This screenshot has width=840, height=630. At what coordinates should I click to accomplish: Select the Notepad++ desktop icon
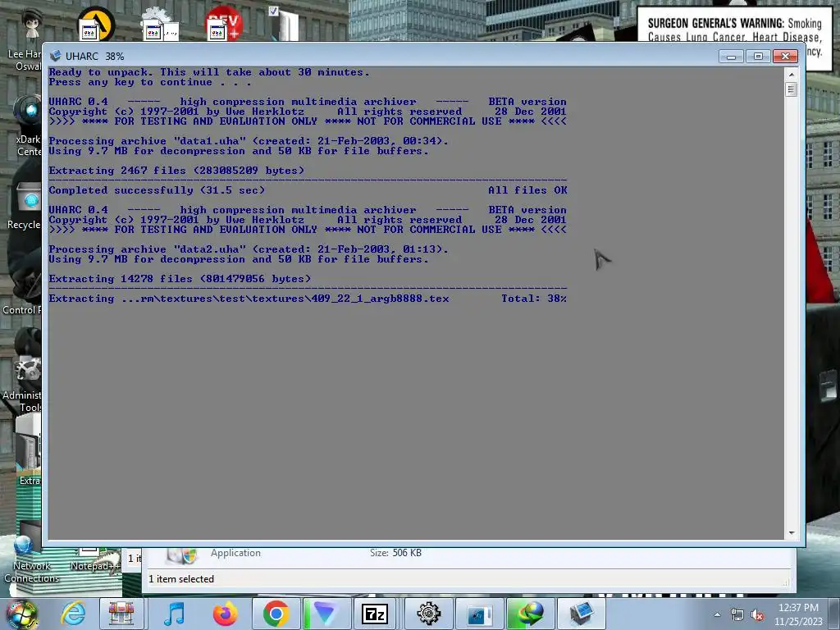point(94,559)
